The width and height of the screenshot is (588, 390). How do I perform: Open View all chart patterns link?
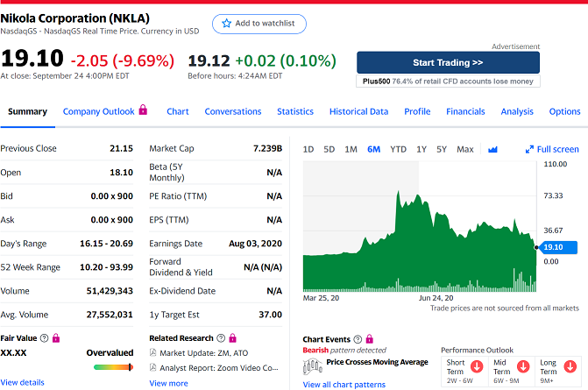[x=344, y=385]
